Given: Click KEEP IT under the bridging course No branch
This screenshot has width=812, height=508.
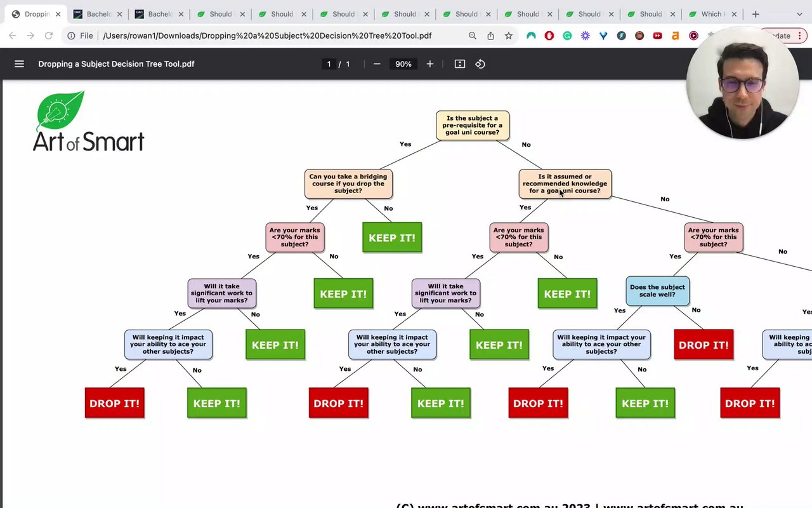Looking at the screenshot, I should point(392,237).
